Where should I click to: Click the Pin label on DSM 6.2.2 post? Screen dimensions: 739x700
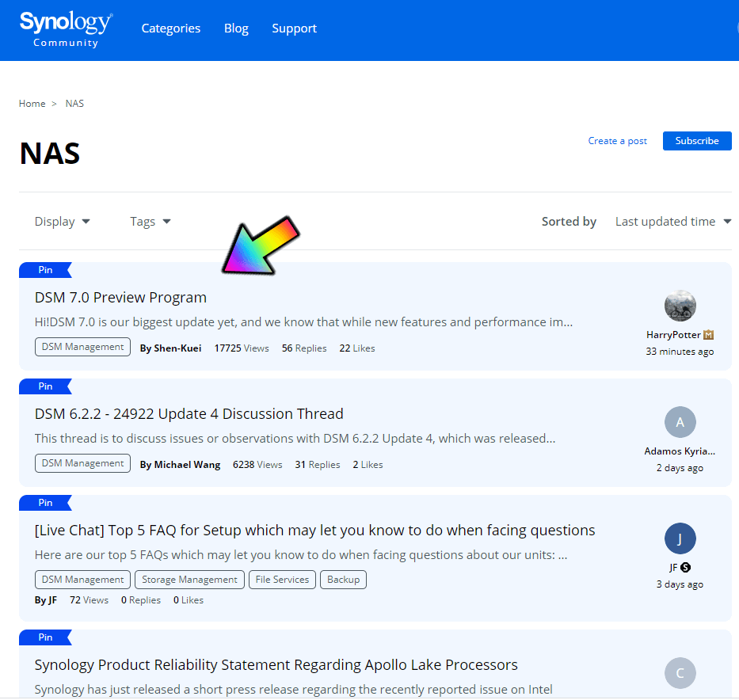pyautogui.click(x=45, y=386)
